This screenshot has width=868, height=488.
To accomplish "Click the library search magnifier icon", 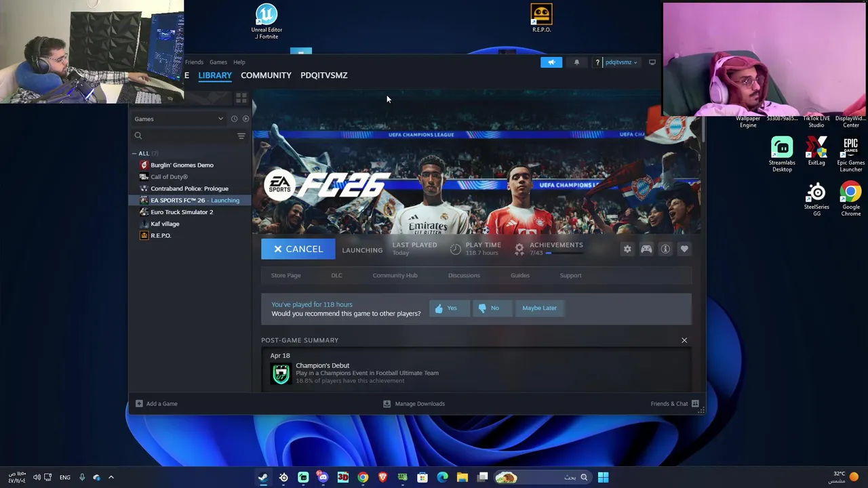I will (138, 136).
